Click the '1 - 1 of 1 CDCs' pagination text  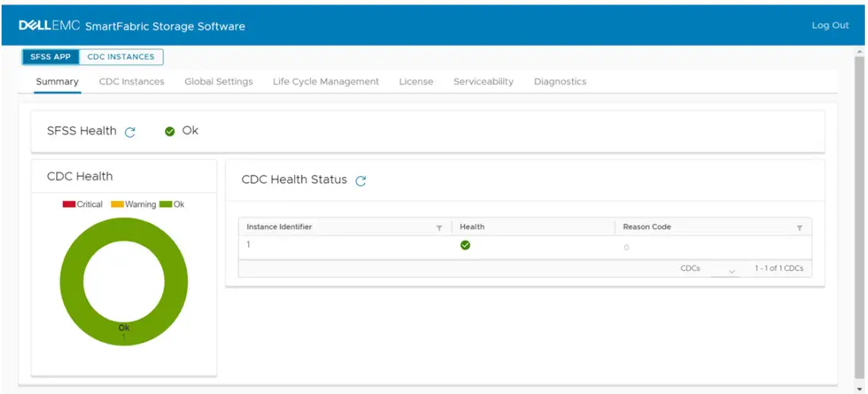click(779, 268)
